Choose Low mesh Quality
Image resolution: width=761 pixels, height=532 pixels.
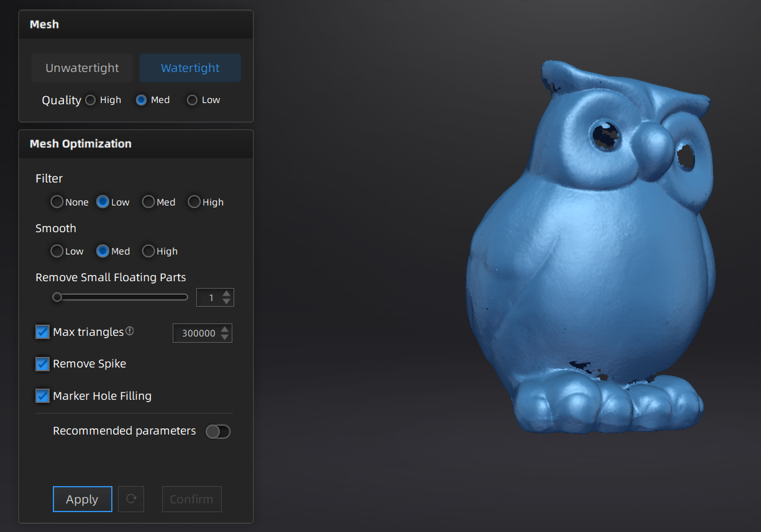pyautogui.click(x=193, y=100)
